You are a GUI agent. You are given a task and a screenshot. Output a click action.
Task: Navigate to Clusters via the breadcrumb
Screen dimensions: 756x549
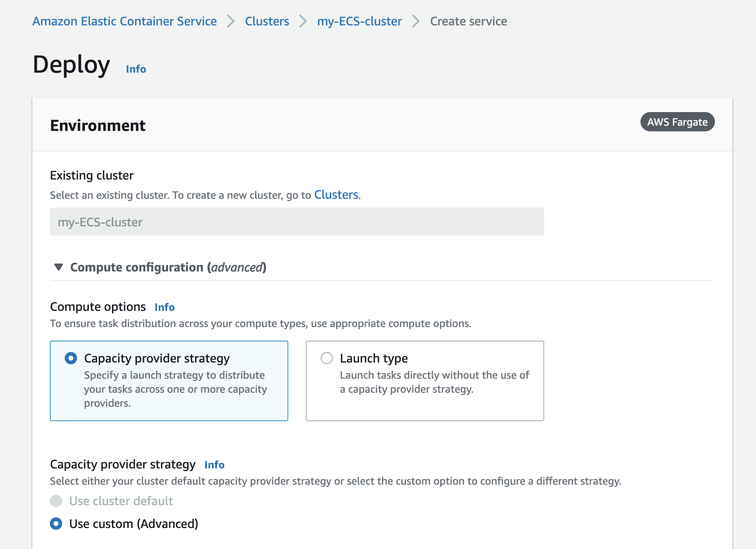[267, 21]
